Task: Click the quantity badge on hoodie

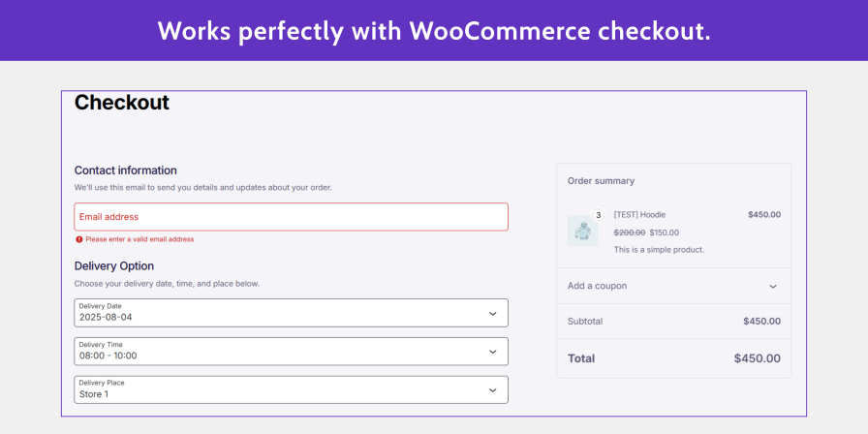Action: (x=598, y=215)
